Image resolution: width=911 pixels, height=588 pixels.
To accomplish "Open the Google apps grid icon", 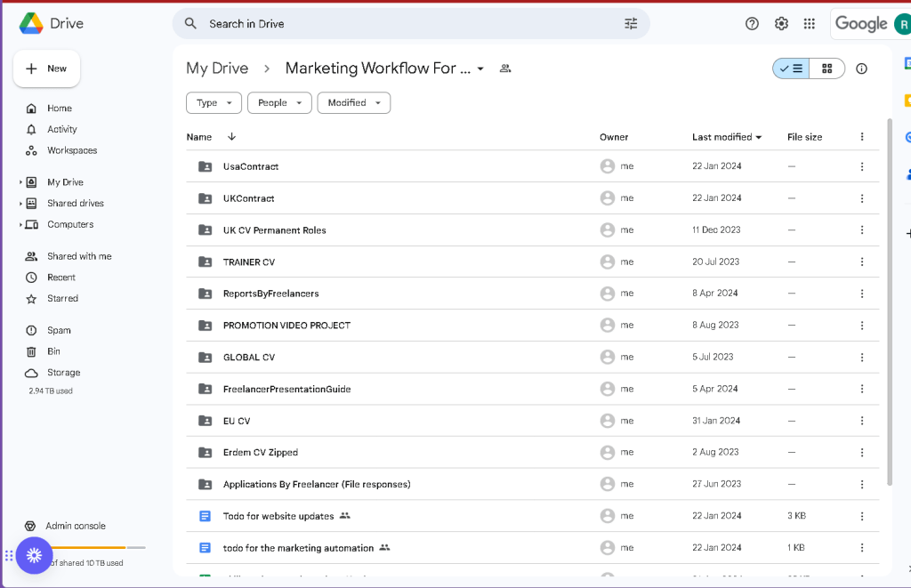I will click(x=810, y=24).
